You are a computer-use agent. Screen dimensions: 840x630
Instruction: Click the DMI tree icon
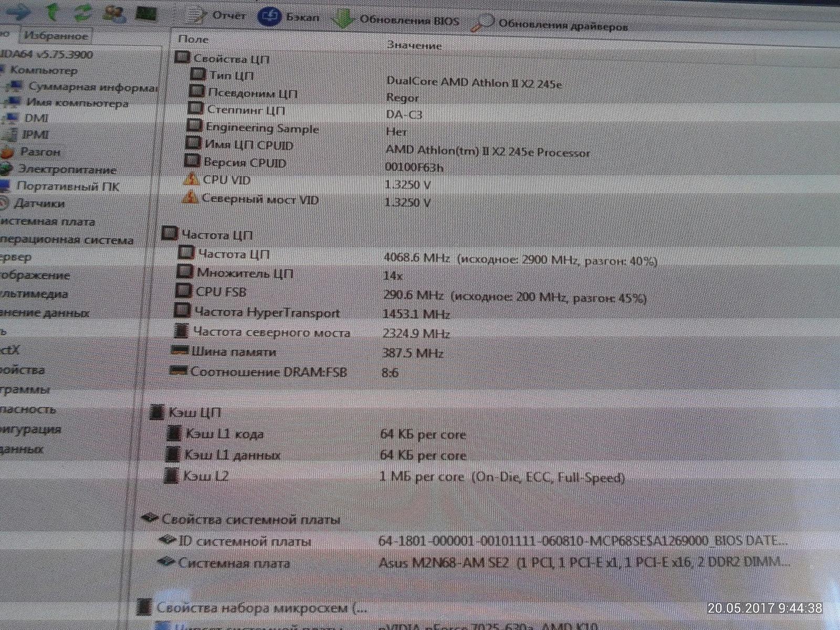[10, 118]
